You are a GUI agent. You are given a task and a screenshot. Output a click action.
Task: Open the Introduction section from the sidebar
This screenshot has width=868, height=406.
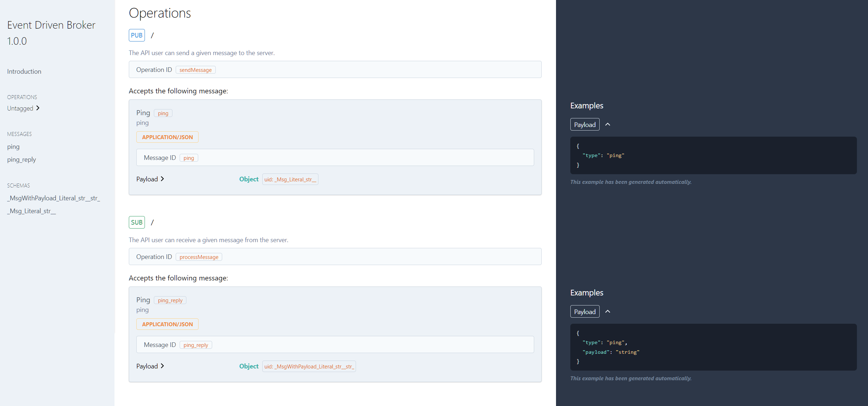tap(24, 71)
